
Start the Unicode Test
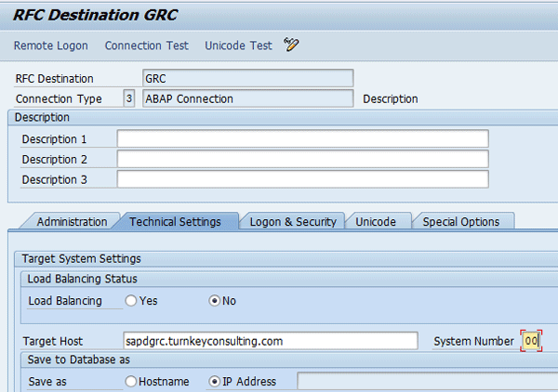click(238, 46)
